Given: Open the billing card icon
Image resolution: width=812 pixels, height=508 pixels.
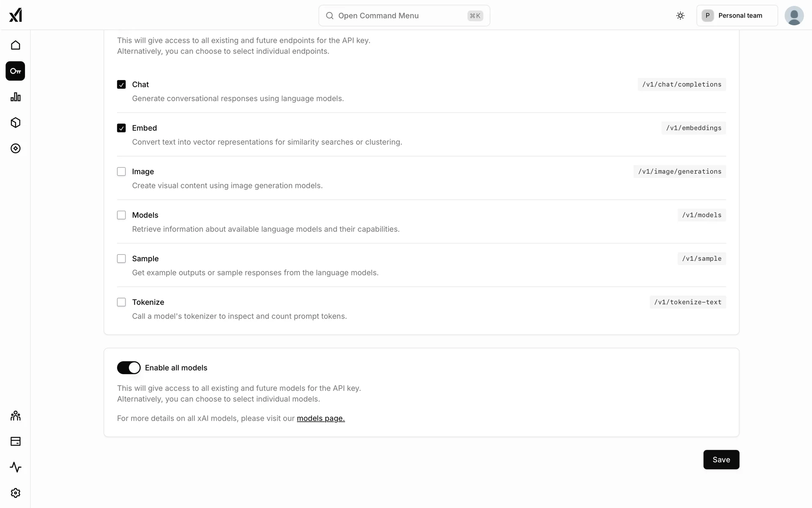Looking at the screenshot, I should (x=16, y=442).
